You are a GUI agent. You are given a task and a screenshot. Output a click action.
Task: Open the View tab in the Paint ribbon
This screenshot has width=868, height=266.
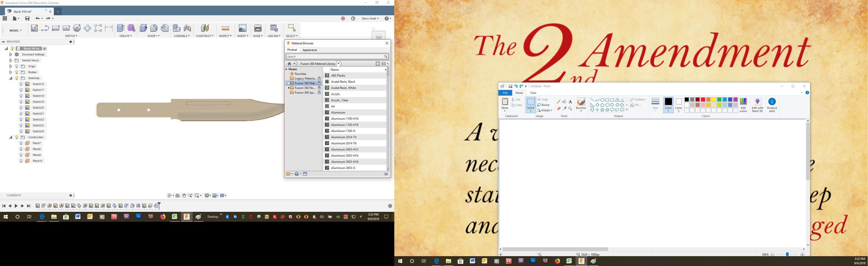(x=533, y=93)
